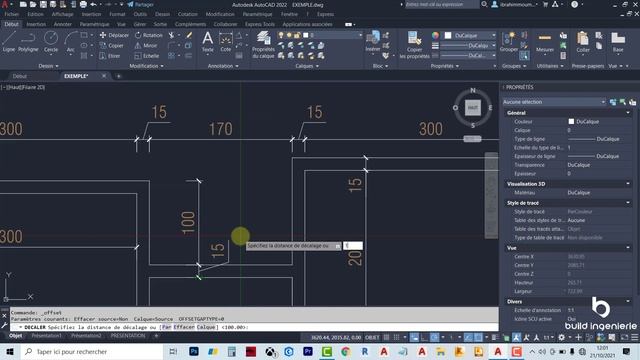Switch to the Annoter ribbon tab
Image resolution: width=640 pixels, height=360 pixels.
coord(62,24)
